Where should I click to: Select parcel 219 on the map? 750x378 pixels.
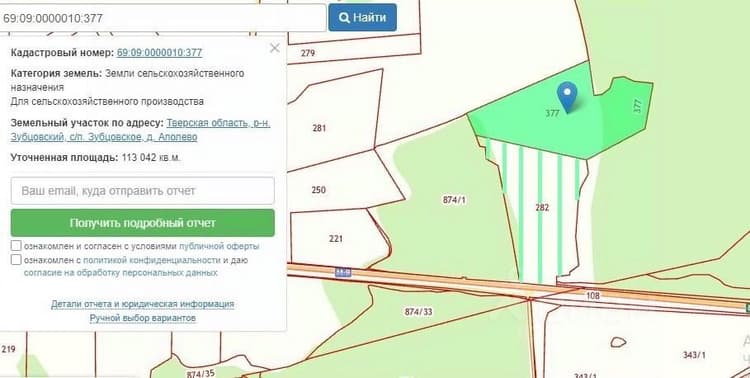point(8,349)
